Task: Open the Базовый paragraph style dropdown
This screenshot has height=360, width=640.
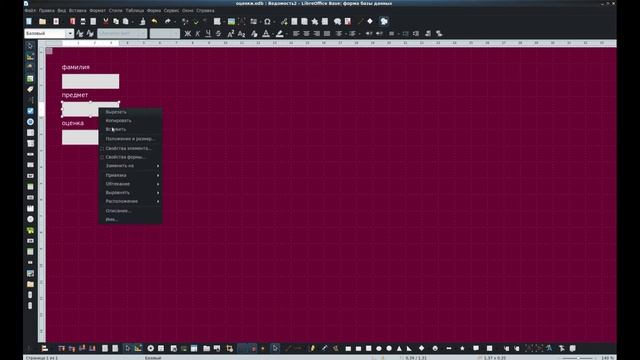Action: coord(70,33)
